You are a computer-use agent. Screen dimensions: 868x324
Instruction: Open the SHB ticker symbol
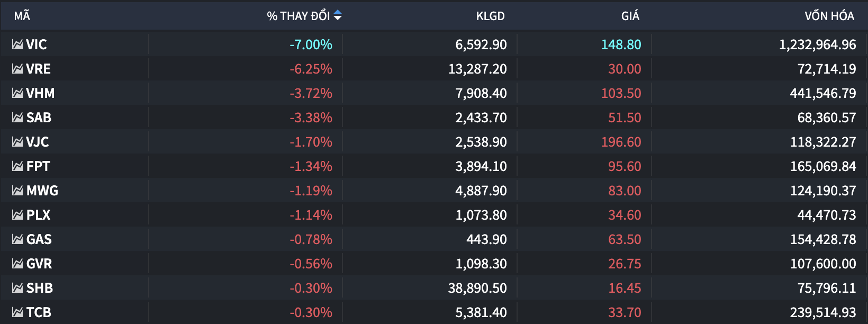coord(40,288)
